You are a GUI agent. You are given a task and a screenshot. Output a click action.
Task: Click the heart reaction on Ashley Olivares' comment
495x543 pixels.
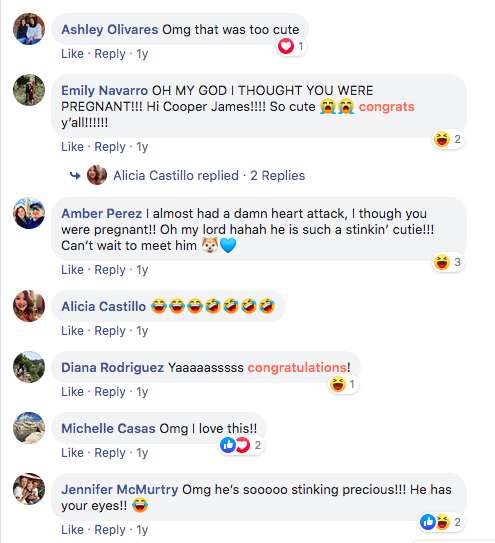tap(286, 46)
